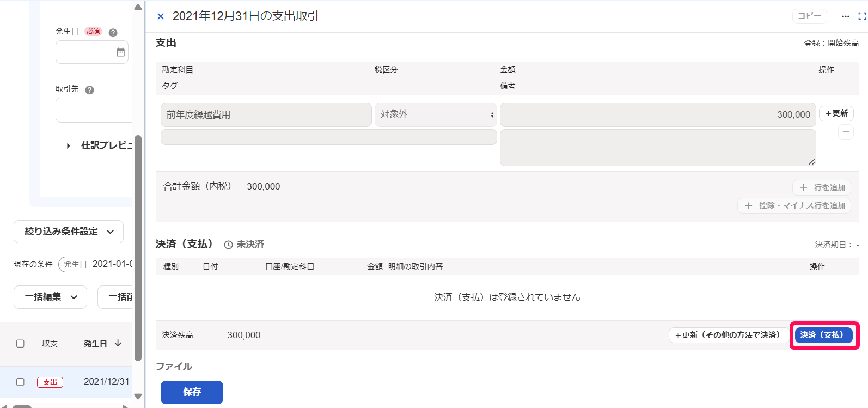Click the 収支 column header
Viewport: 868px width, 408px height.
pos(50,344)
